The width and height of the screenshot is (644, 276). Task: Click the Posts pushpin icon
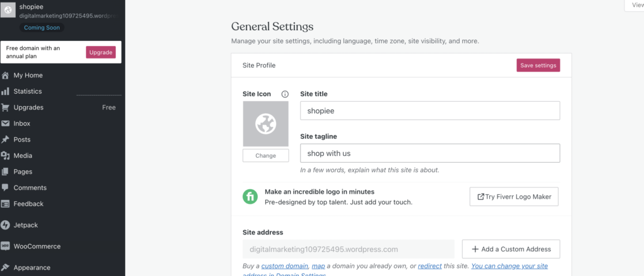pyautogui.click(x=6, y=140)
